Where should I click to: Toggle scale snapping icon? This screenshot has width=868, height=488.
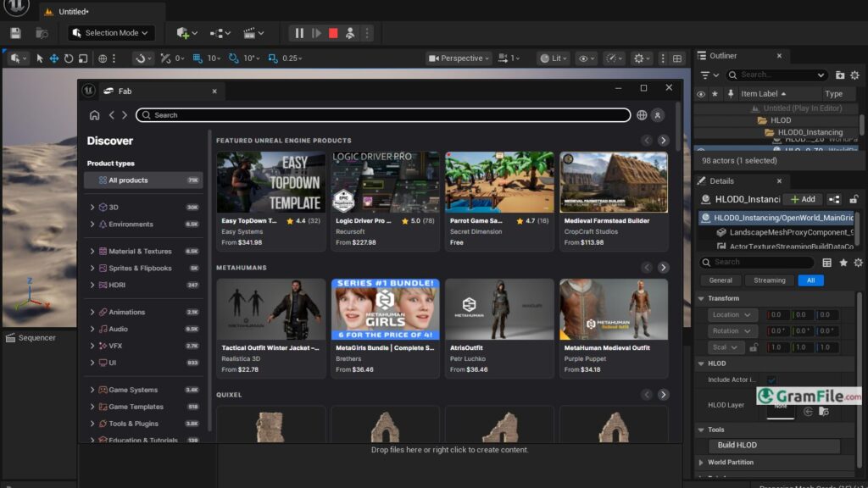273,58
